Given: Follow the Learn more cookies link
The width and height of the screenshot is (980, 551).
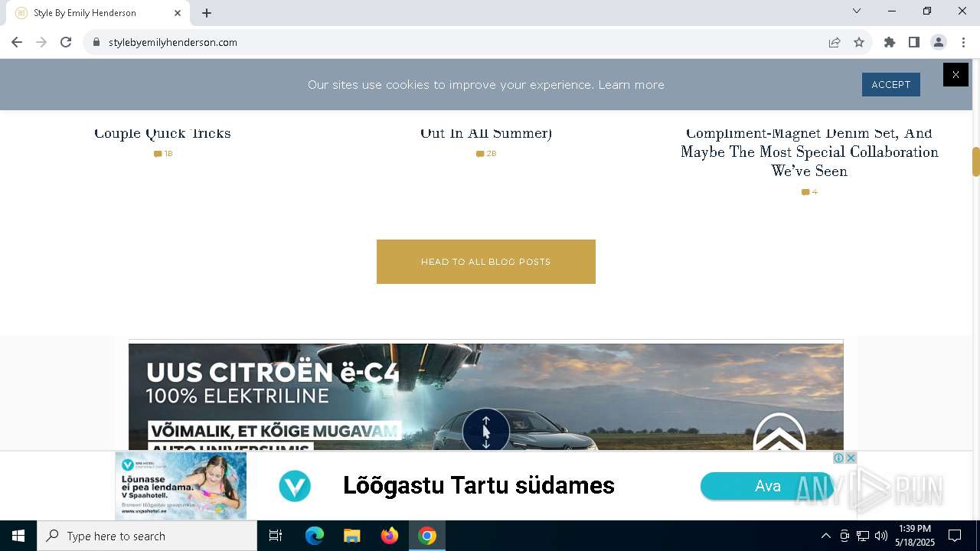Looking at the screenshot, I should (x=631, y=85).
